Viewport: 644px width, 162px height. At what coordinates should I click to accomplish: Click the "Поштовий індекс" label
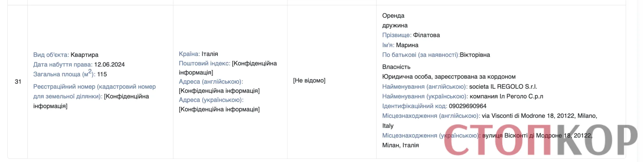[x=204, y=63]
